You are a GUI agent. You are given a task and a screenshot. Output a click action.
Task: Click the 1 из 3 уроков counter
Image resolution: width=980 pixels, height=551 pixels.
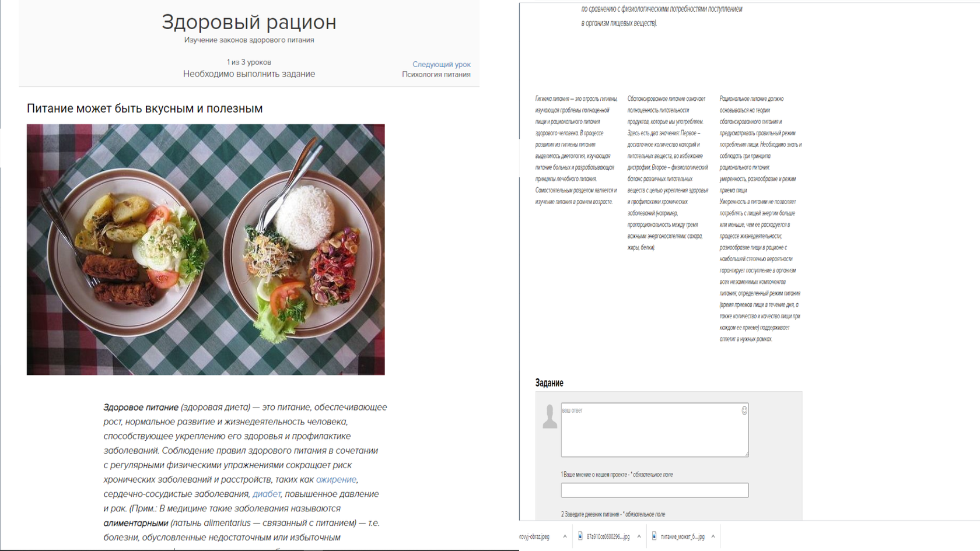[249, 62]
